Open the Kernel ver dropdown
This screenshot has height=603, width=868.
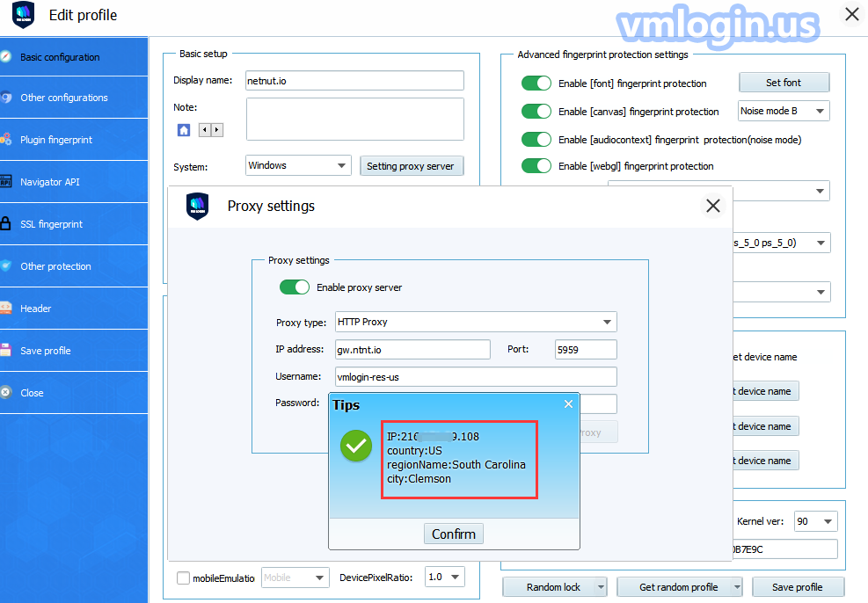(814, 521)
